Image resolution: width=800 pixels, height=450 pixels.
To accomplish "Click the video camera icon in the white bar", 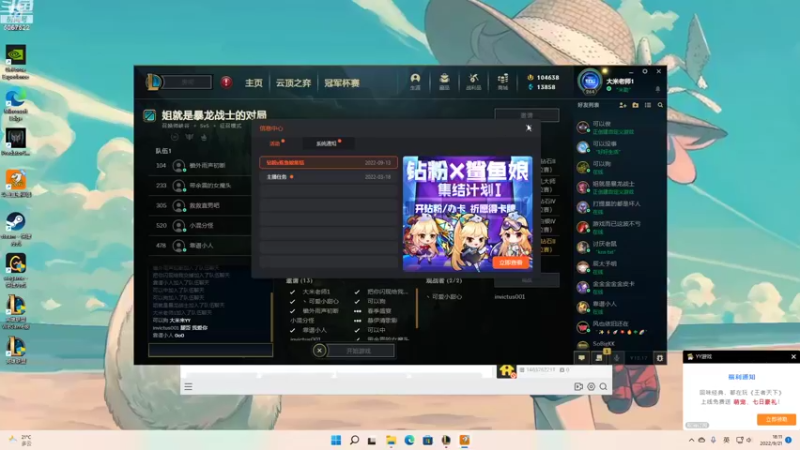I will (x=578, y=387).
